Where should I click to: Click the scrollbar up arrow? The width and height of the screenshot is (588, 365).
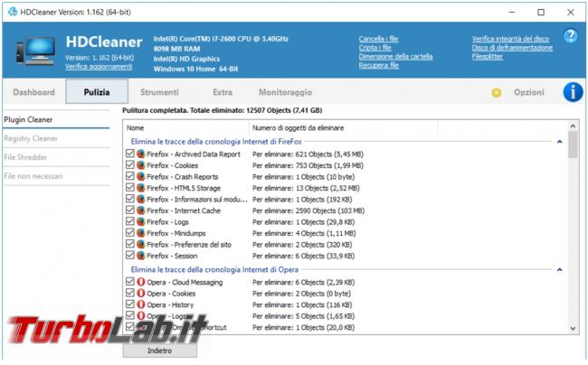tap(573, 126)
